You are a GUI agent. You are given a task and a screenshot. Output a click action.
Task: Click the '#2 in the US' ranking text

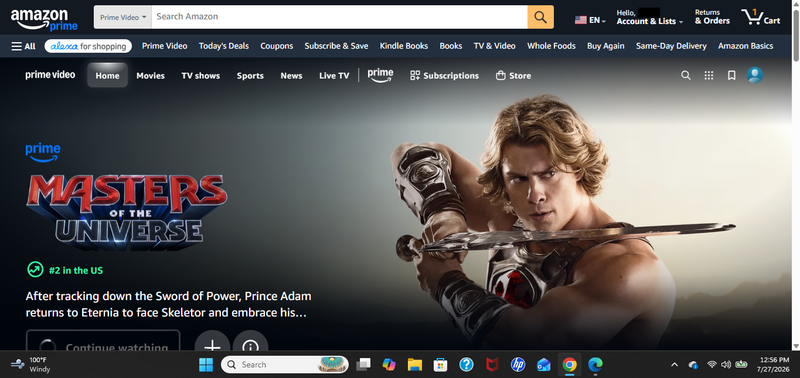click(76, 270)
